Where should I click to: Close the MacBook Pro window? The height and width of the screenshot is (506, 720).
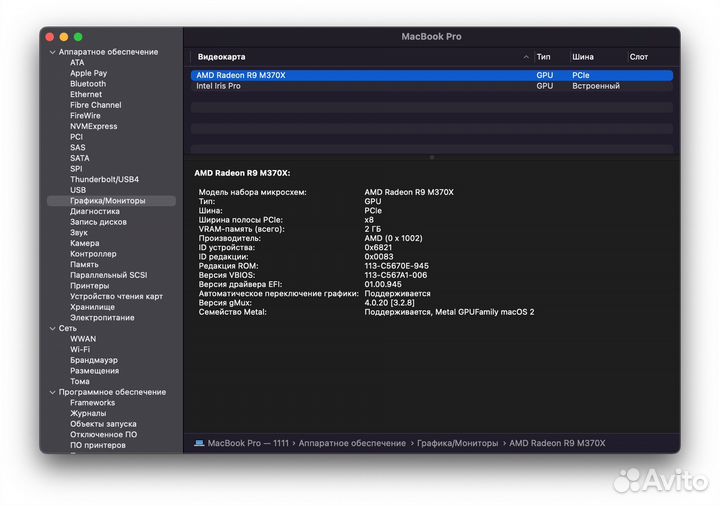point(50,37)
